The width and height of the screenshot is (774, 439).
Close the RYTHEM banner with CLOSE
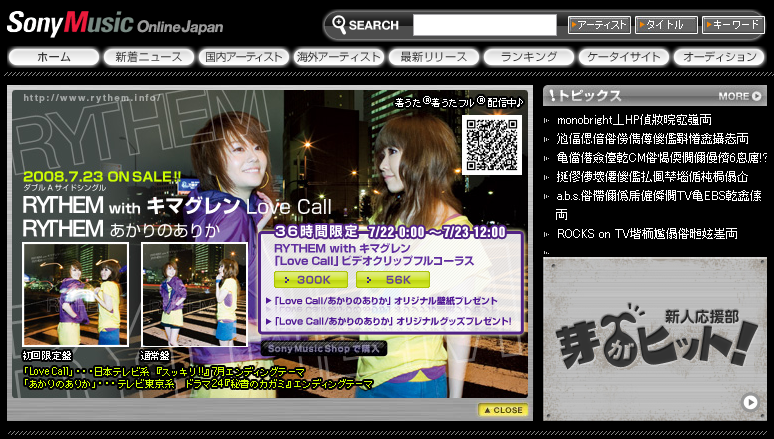pyautogui.click(x=503, y=410)
